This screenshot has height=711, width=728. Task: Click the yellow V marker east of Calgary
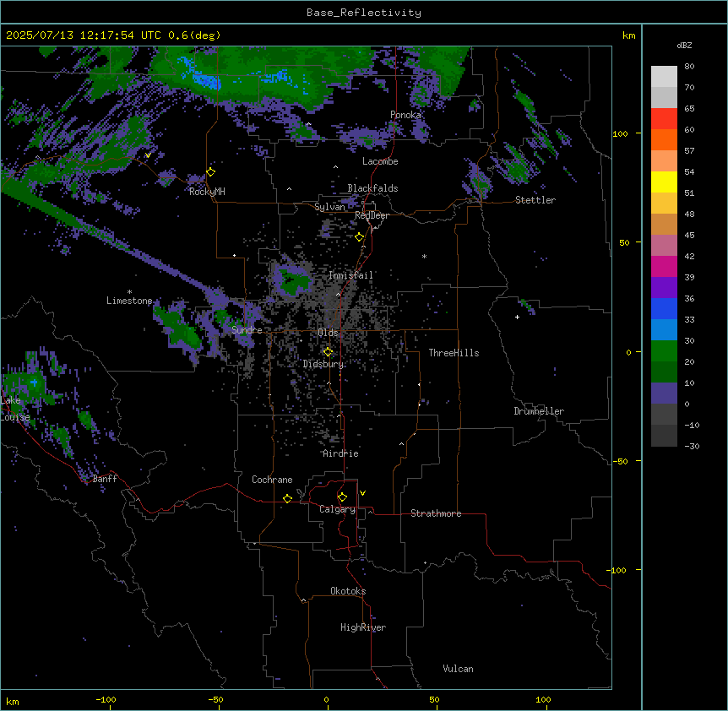(x=362, y=493)
